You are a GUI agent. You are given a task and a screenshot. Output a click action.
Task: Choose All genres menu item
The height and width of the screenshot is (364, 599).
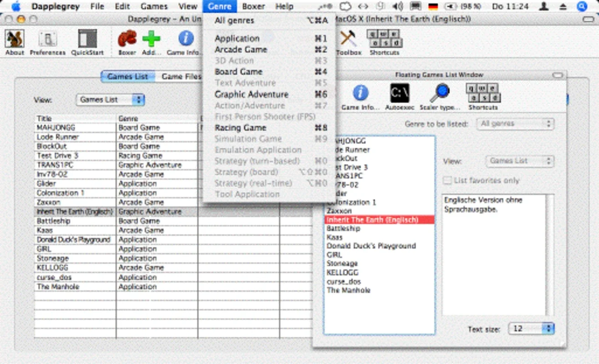269,20
